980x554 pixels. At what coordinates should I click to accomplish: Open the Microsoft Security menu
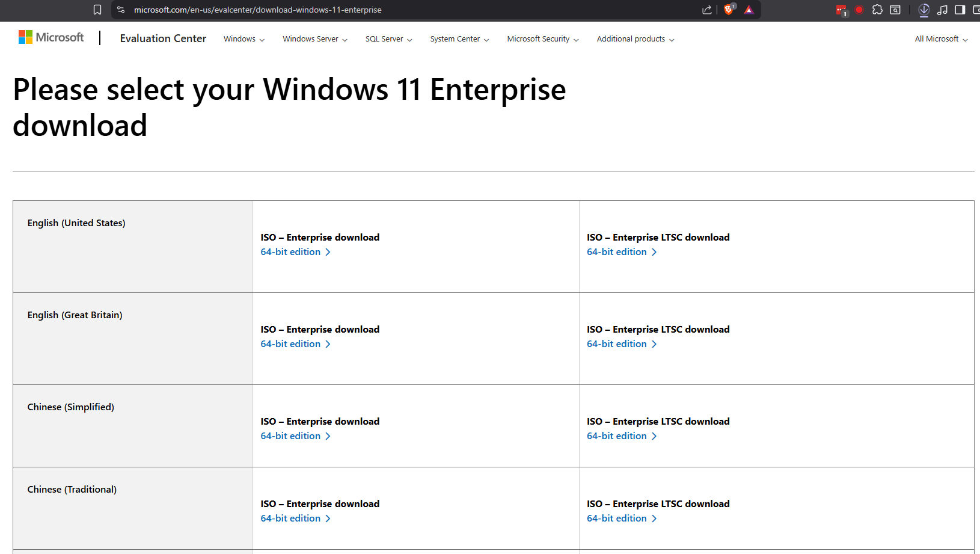543,39
